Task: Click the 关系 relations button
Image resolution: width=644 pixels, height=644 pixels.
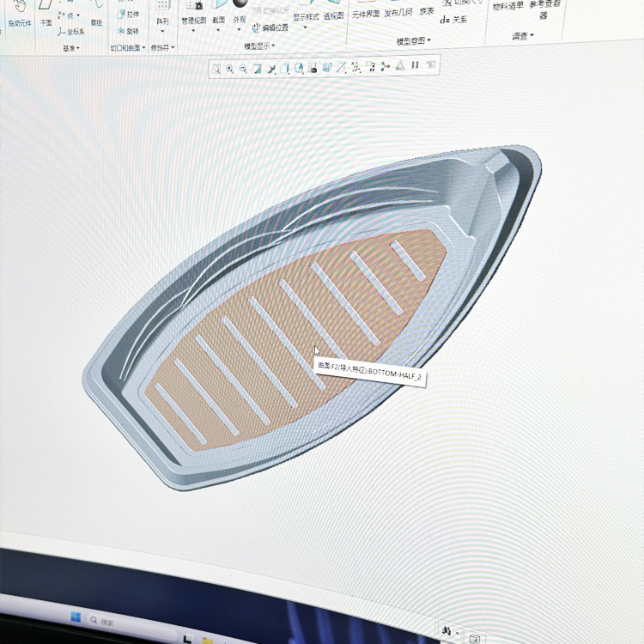Action: click(454, 19)
